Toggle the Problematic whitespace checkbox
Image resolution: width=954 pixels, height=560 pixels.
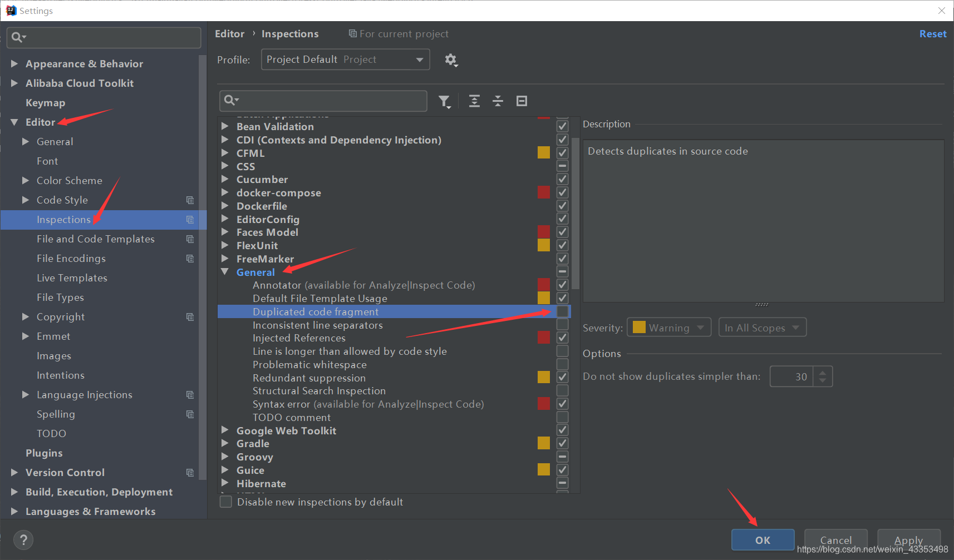tap(562, 364)
